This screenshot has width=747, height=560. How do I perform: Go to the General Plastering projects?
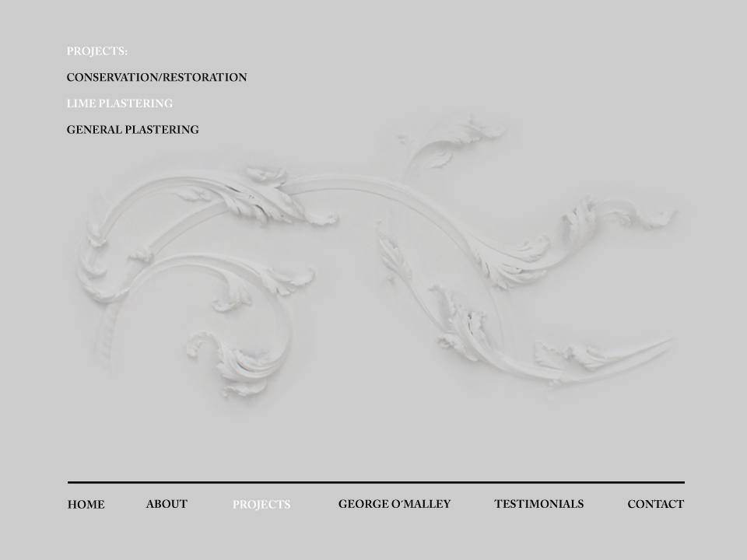click(132, 130)
